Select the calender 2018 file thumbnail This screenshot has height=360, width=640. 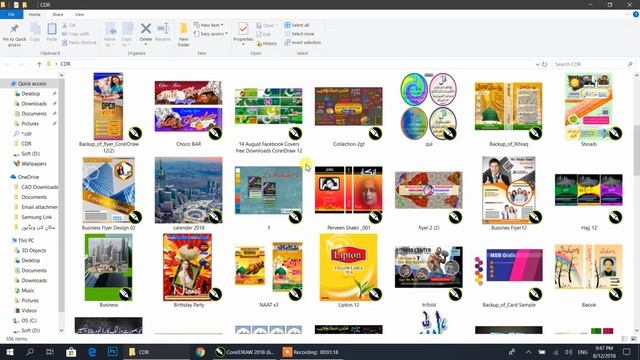click(x=189, y=190)
